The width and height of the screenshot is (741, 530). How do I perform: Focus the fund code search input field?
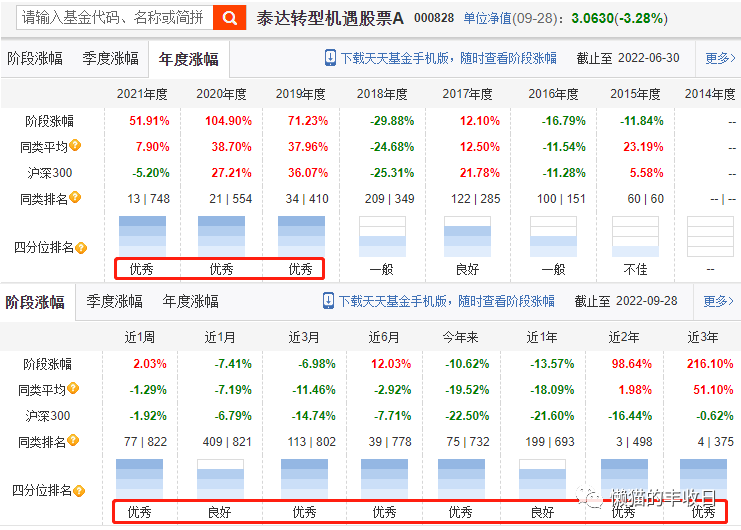114,18
